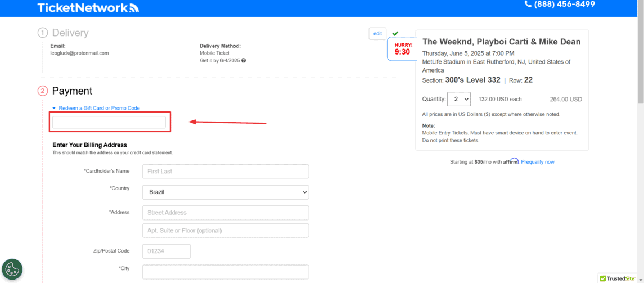Open the cookie preferences icon
Image resolution: width=644 pixels, height=283 pixels.
(12, 269)
